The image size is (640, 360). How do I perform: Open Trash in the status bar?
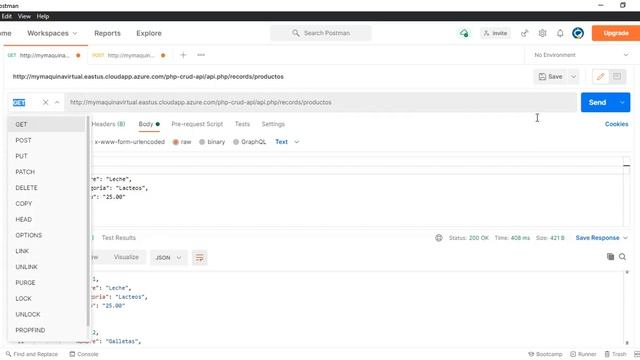pyautogui.click(x=615, y=354)
